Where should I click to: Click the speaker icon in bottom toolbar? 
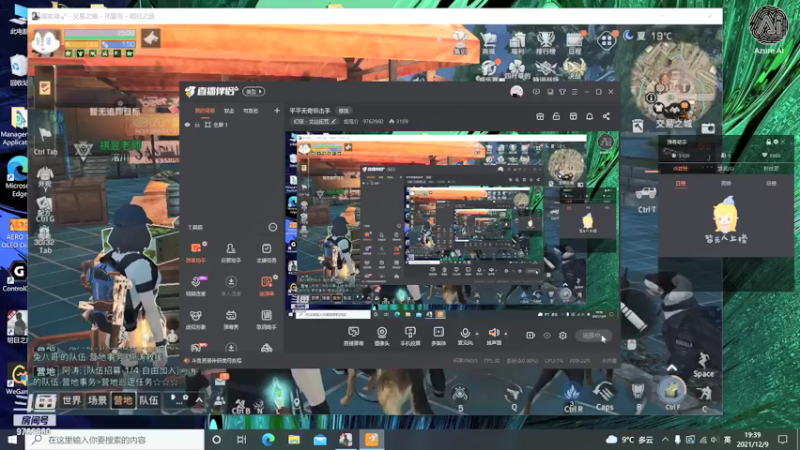pos(493,333)
